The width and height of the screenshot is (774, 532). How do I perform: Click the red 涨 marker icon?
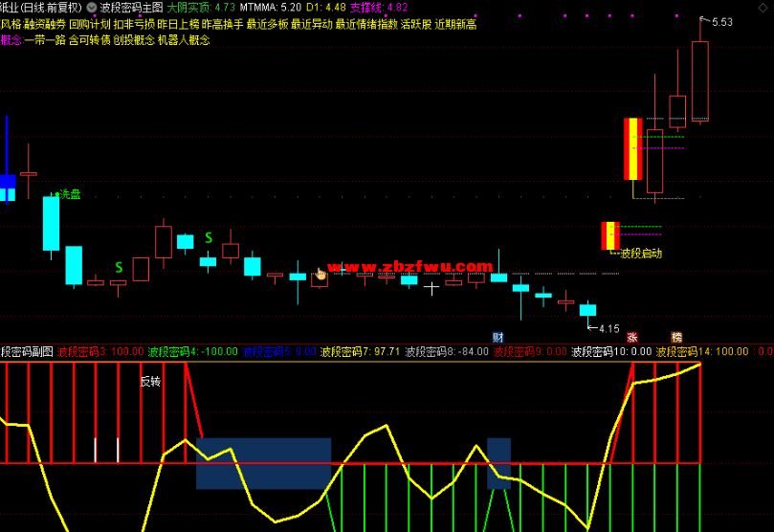(632, 338)
